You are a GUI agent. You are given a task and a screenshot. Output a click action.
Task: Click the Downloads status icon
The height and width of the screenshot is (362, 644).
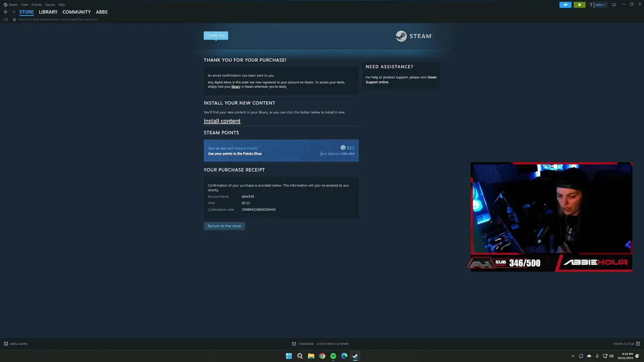[294, 344]
